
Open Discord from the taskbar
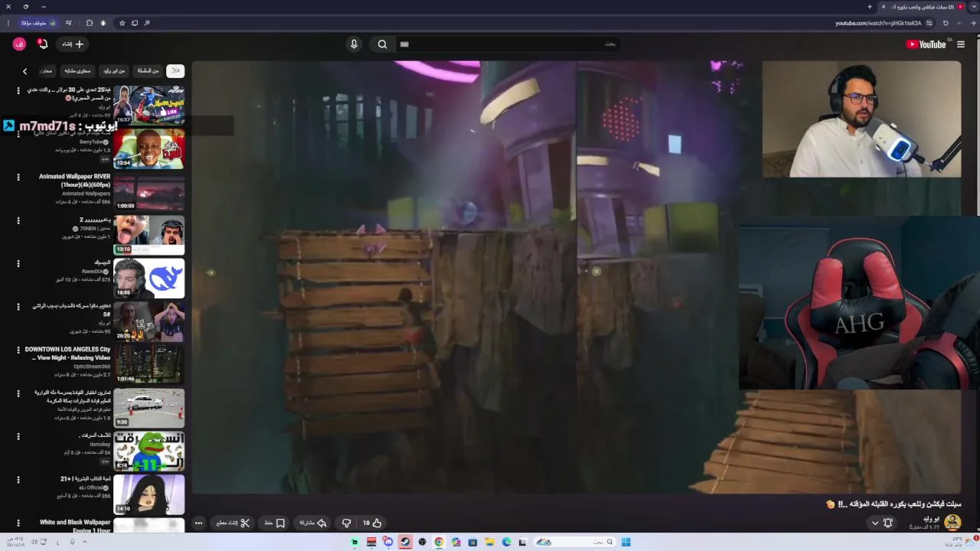(388, 542)
